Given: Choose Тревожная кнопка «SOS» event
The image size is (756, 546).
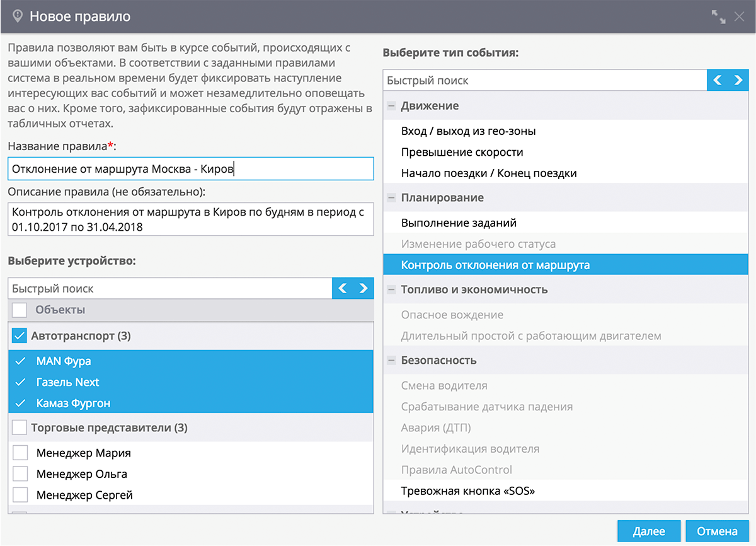Looking at the screenshot, I should pos(467,491).
